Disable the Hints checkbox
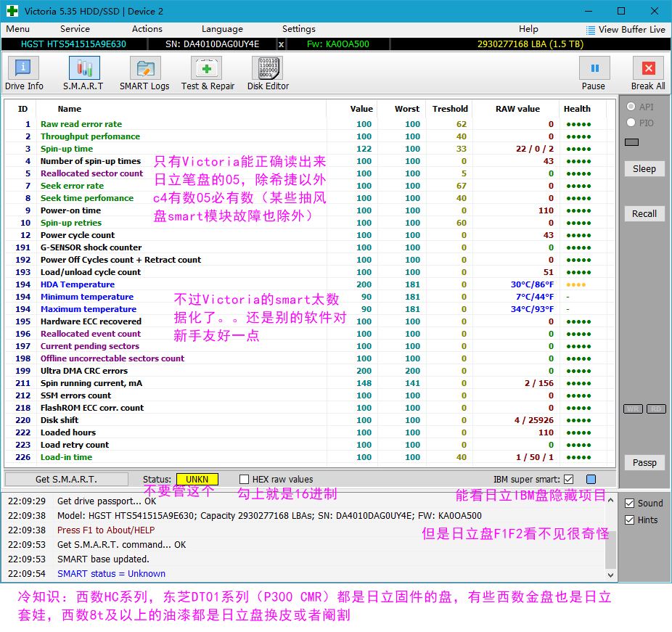The image size is (672, 632). point(630,520)
